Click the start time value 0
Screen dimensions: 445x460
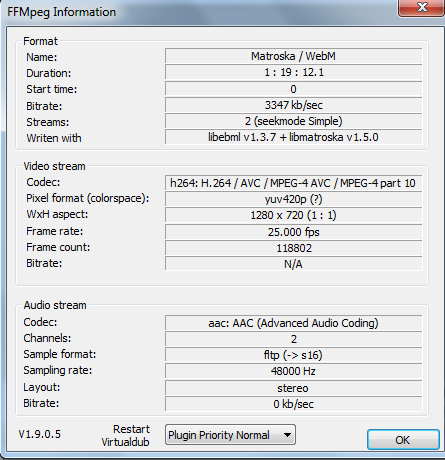[293, 89]
